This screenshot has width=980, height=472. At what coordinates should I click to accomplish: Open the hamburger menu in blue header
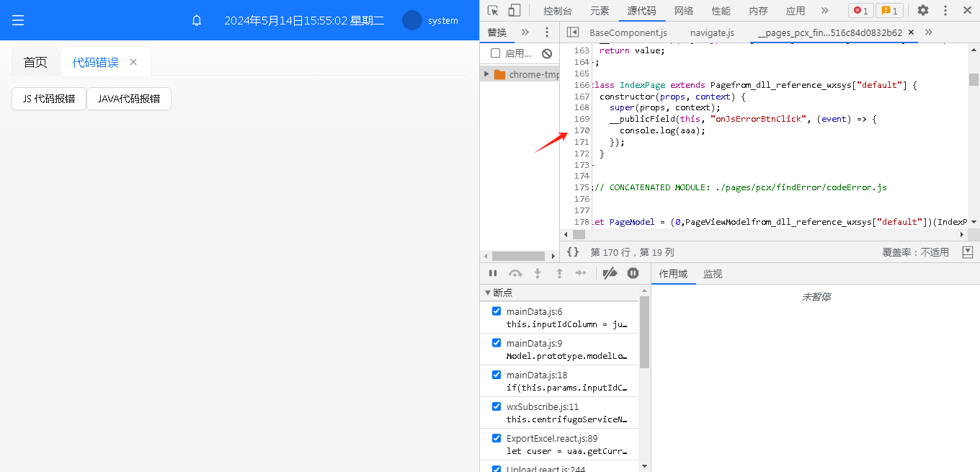18,20
